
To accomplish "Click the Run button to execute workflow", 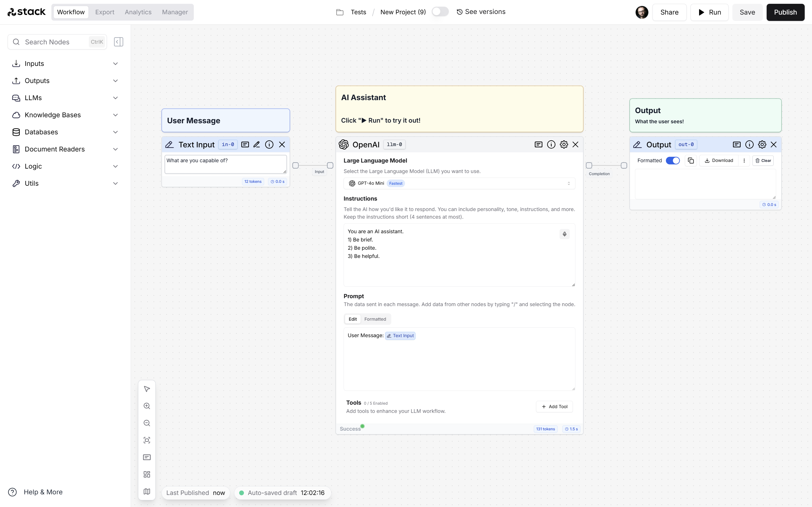I will pyautogui.click(x=709, y=12).
